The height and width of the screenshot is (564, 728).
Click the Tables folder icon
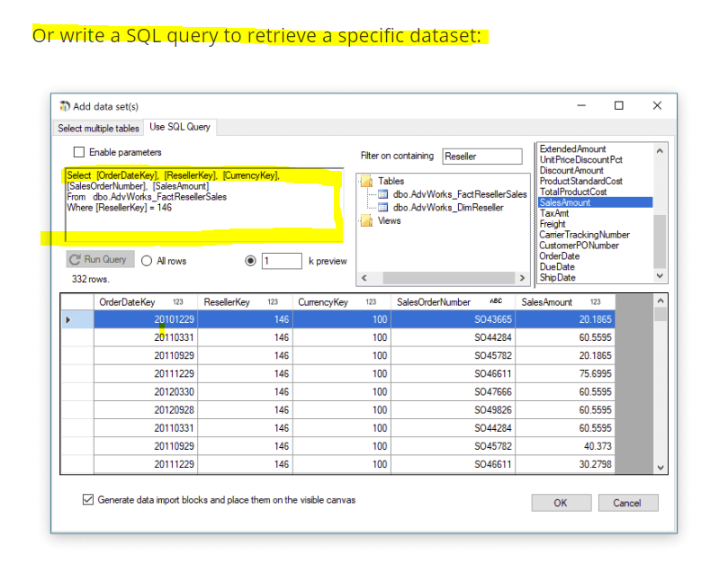pyautogui.click(x=366, y=181)
